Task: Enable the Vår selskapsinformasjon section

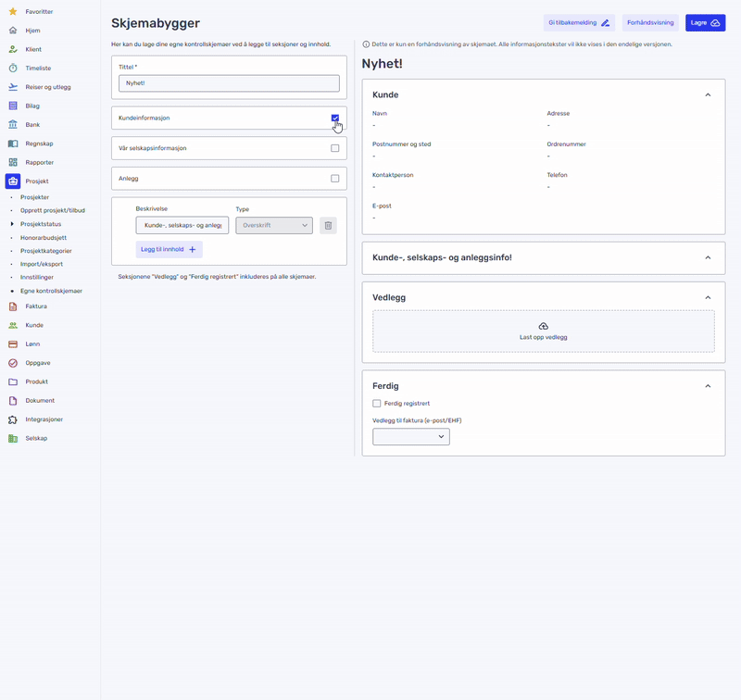Action: click(x=334, y=148)
